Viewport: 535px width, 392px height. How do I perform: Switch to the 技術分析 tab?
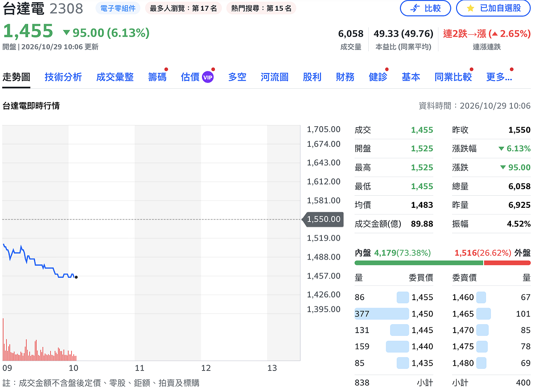click(63, 77)
